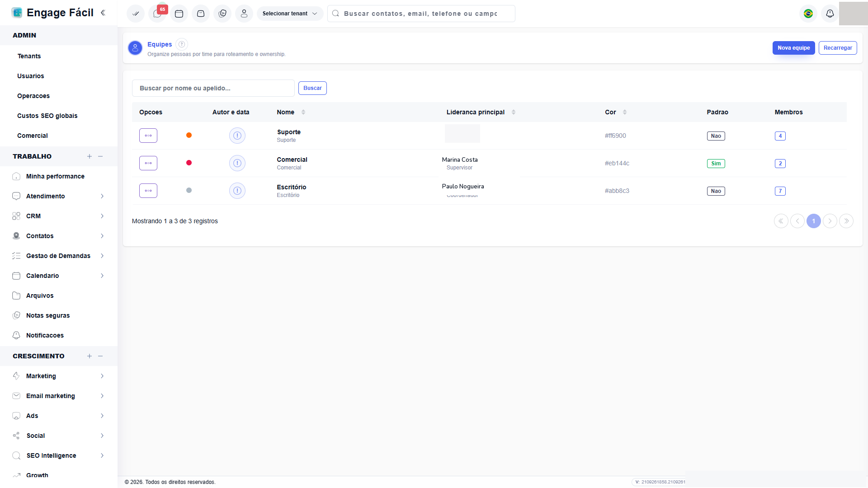This screenshot has width=868, height=488.
Task: Focus the global contacts search field
Action: point(421,14)
